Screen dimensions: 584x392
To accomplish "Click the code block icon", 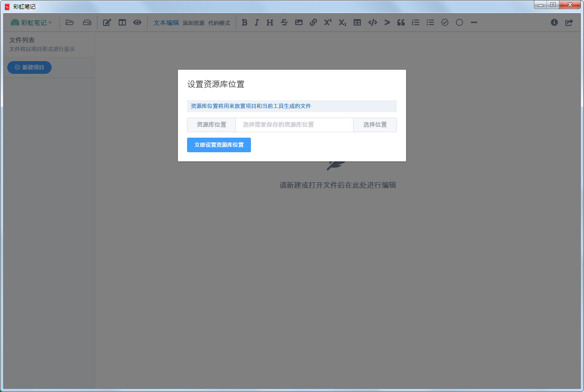I will click(372, 22).
